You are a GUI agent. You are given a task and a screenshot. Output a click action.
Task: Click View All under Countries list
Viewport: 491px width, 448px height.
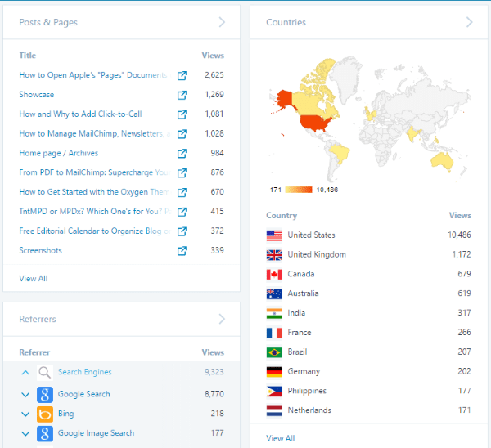click(x=281, y=439)
